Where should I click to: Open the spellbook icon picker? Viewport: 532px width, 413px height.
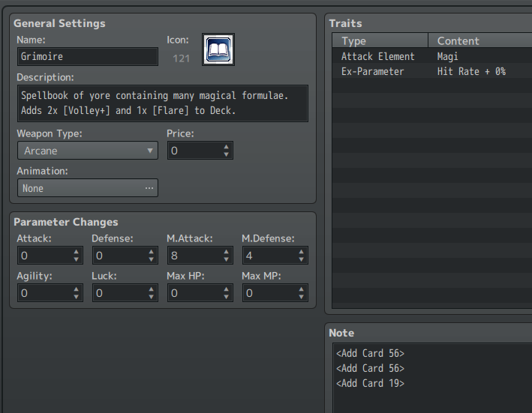218,49
